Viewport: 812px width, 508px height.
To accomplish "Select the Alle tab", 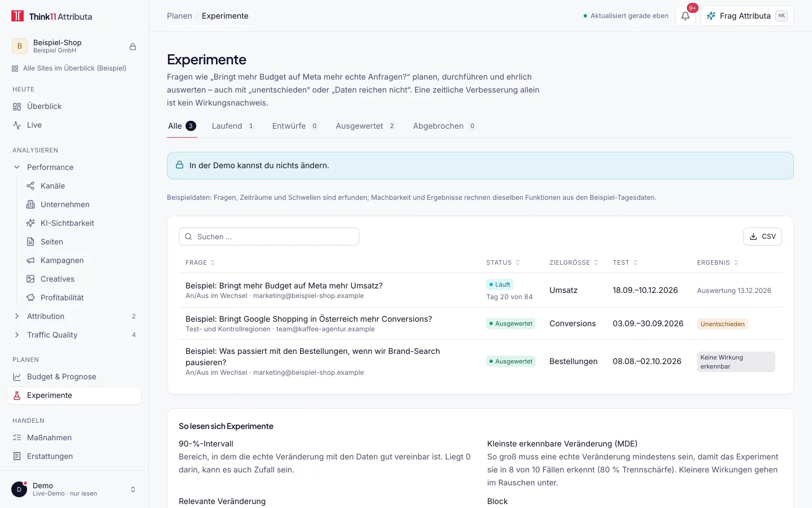I will (182, 126).
